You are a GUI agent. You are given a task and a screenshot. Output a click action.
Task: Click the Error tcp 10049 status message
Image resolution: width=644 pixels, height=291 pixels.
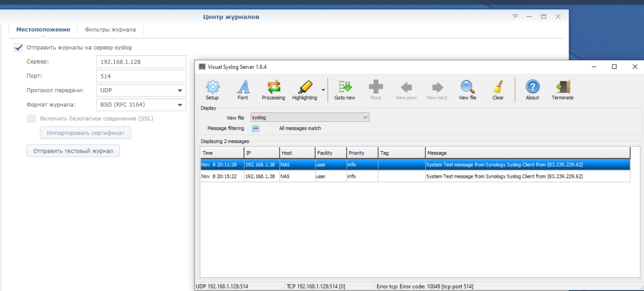coord(425,286)
